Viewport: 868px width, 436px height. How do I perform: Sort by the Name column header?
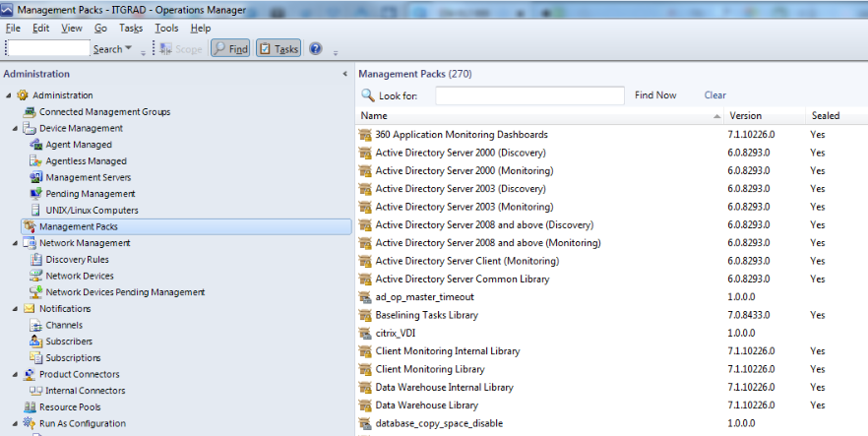pyautogui.click(x=539, y=115)
